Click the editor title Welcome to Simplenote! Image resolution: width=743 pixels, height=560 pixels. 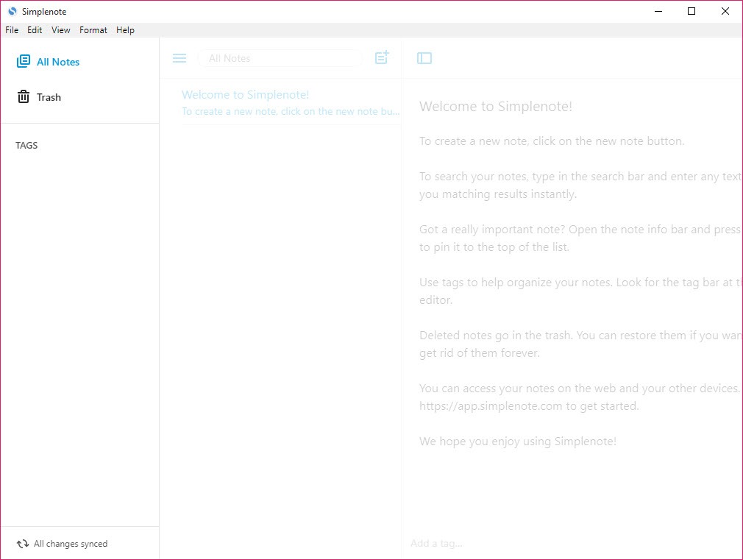(496, 107)
